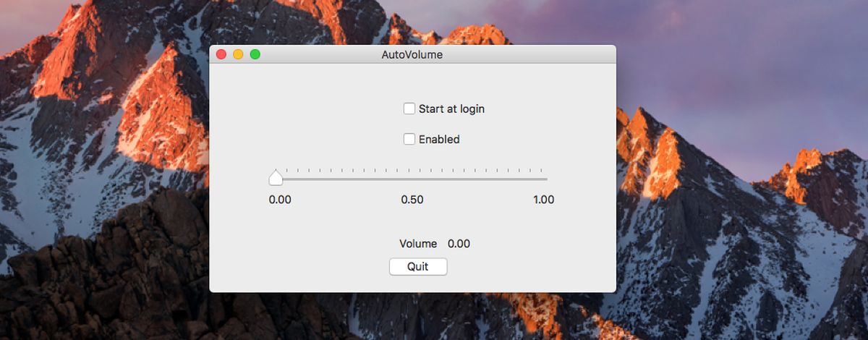Minimize the AutoVolume window
Viewport: 868px width, 340px height.
coord(238,54)
